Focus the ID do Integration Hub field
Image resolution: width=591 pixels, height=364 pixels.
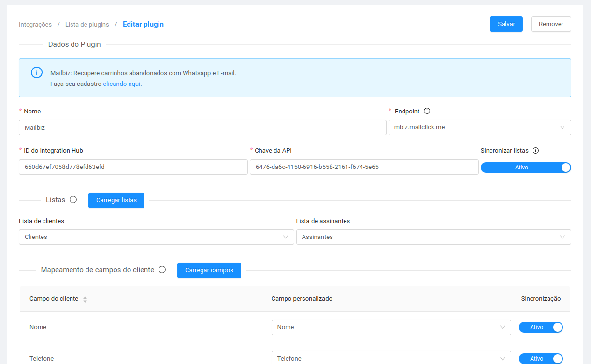[133, 167]
